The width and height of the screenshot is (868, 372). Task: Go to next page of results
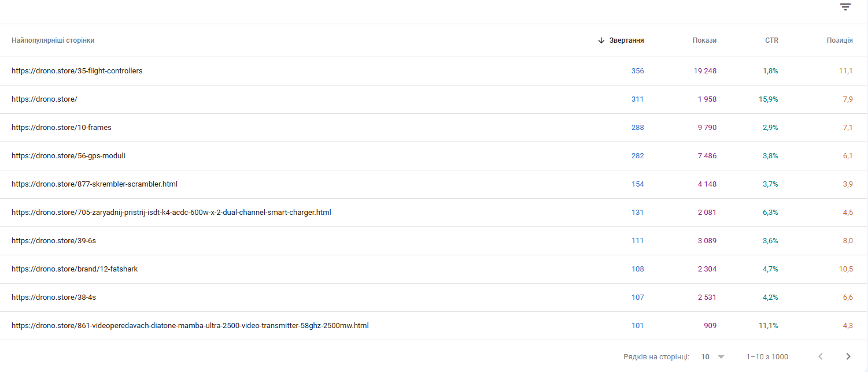848,356
